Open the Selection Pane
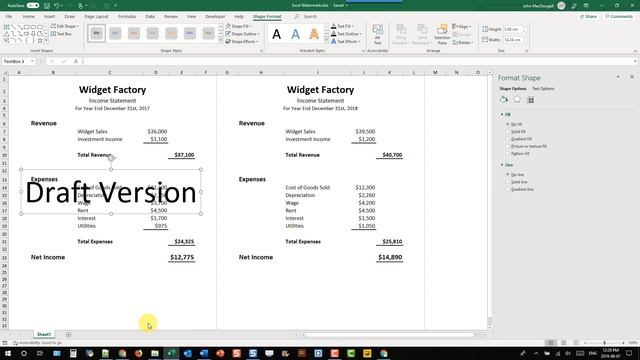Image resolution: width=640 pixels, height=360 pixels. (442, 34)
